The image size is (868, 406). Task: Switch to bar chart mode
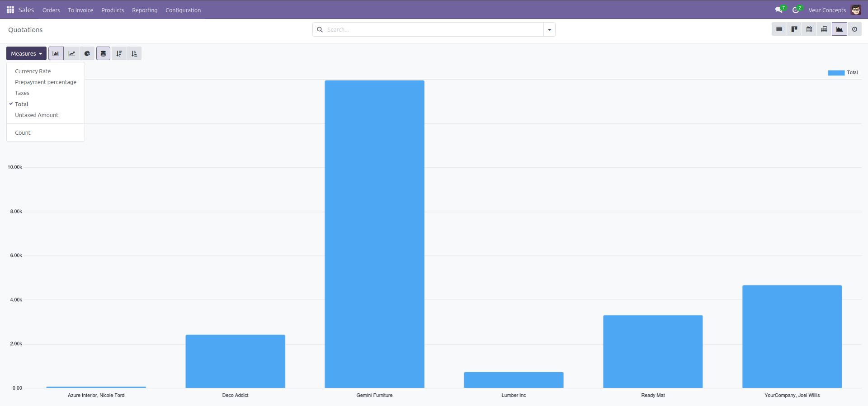[x=56, y=54]
